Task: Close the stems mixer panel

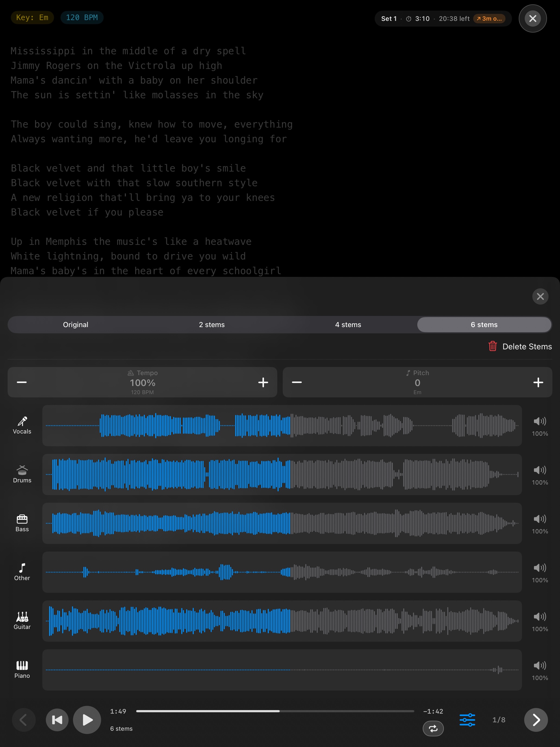Action: point(540,296)
